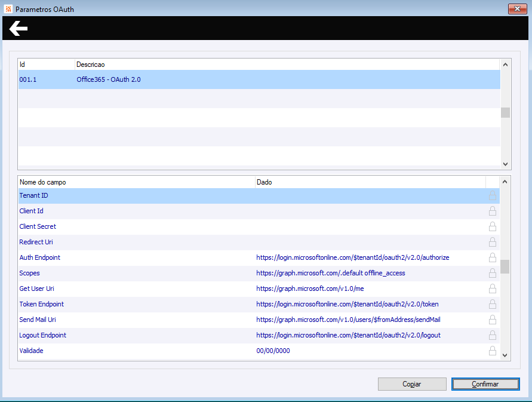Image resolution: width=532 pixels, height=402 pixels.
Task: Click the 00/00/0000 Validade value
Action: 273,351
